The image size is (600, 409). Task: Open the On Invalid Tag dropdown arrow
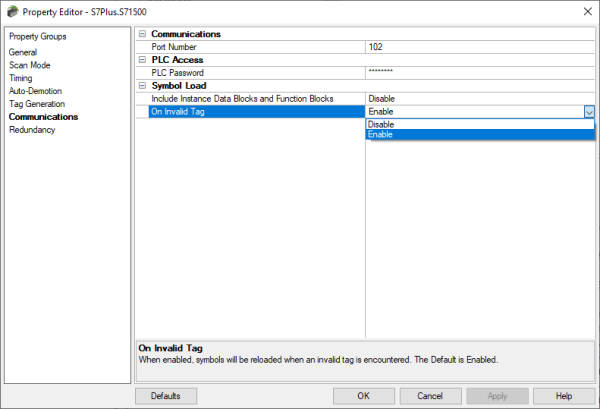tap(589, 112)
